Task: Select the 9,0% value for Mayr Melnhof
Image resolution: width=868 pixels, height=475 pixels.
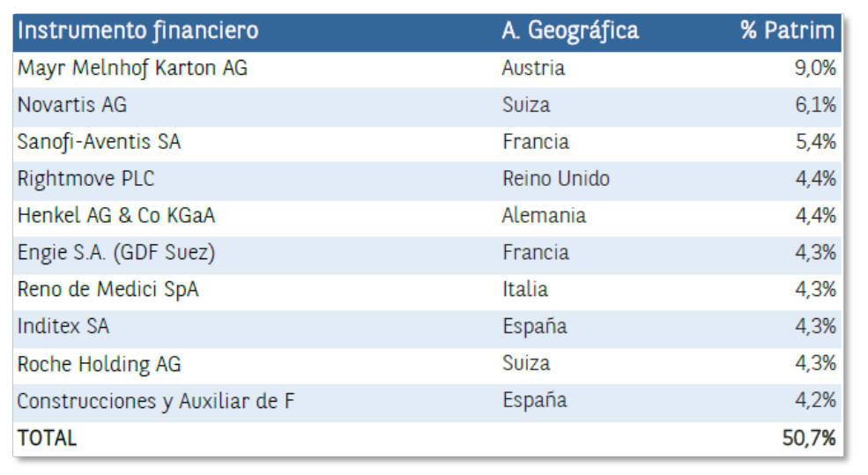Action: point(815,68)
